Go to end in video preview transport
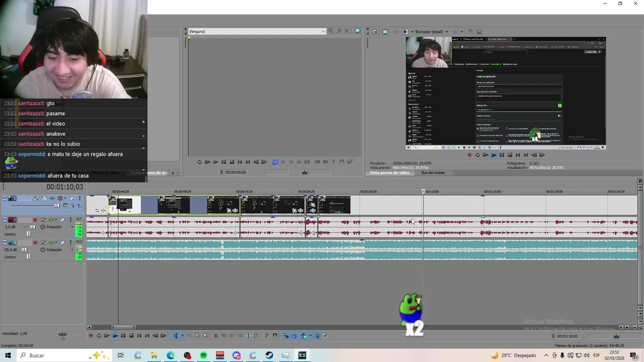Image resolution: width=644 pixels, height=362 pixels. pos(526,155)
